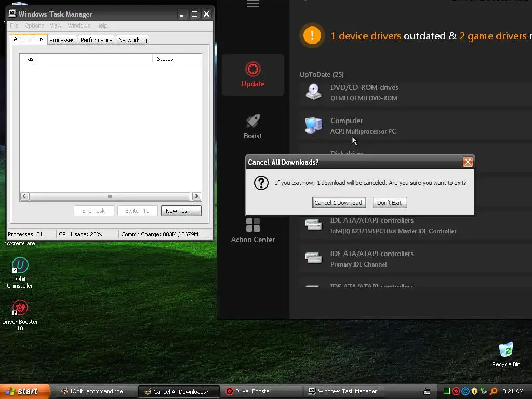Click the blue Advanced SystemCare tray icon
532x399 pixels.
[x=465, y=391]
